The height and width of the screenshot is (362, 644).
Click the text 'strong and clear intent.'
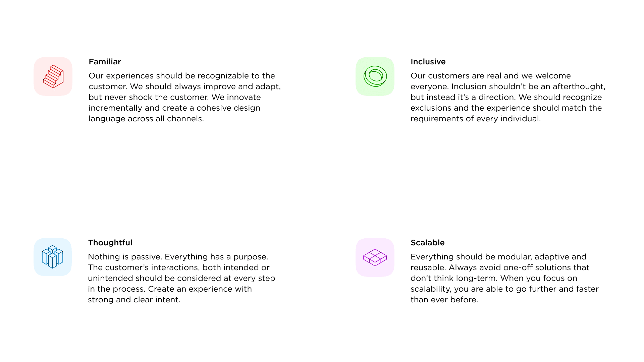coord(134,300)
